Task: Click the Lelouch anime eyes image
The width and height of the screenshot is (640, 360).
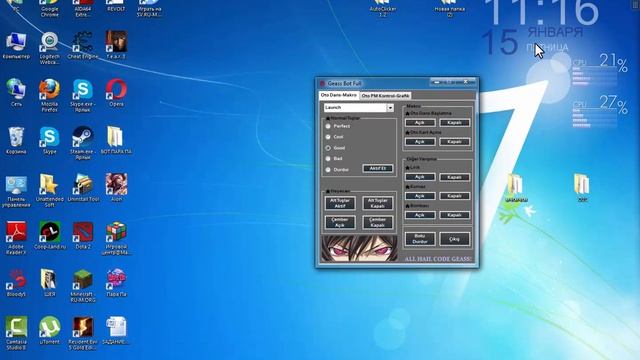Action: [359, 248]
